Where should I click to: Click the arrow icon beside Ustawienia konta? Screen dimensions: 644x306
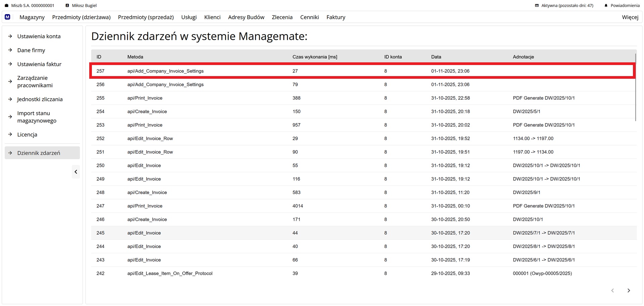coord(10,36)
